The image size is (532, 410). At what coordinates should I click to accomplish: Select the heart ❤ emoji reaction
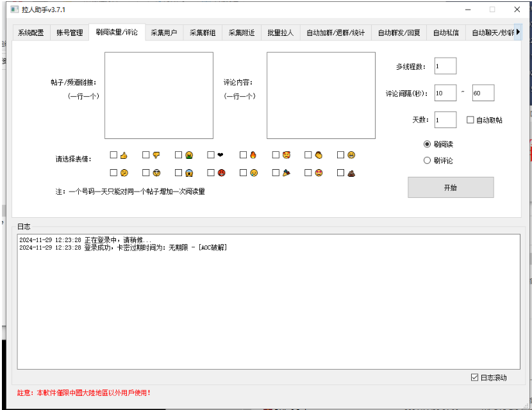[210, 154]
